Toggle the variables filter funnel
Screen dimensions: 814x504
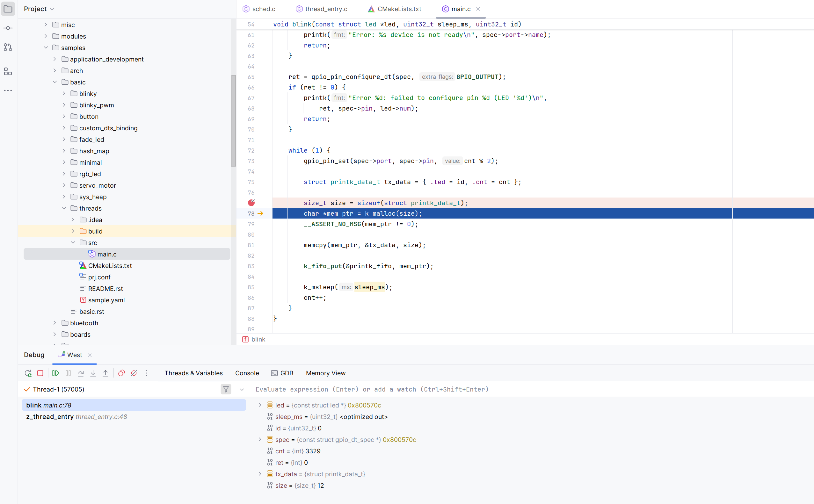point(226,389)
